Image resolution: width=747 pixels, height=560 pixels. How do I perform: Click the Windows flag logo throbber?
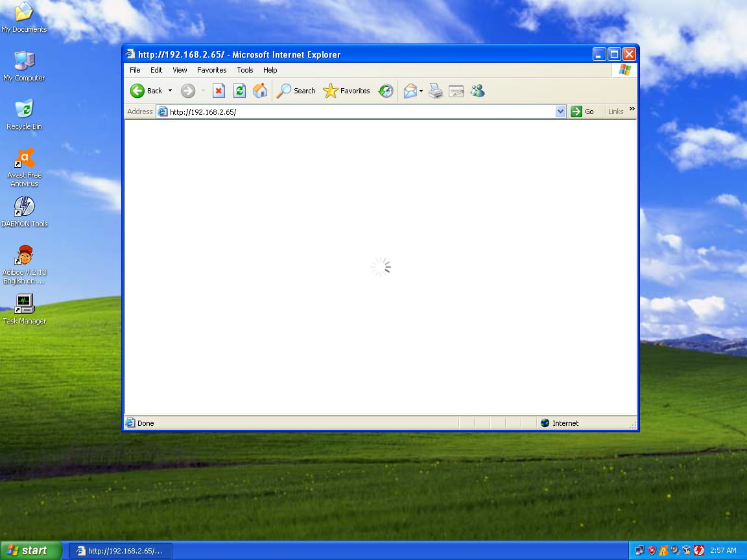624,70
